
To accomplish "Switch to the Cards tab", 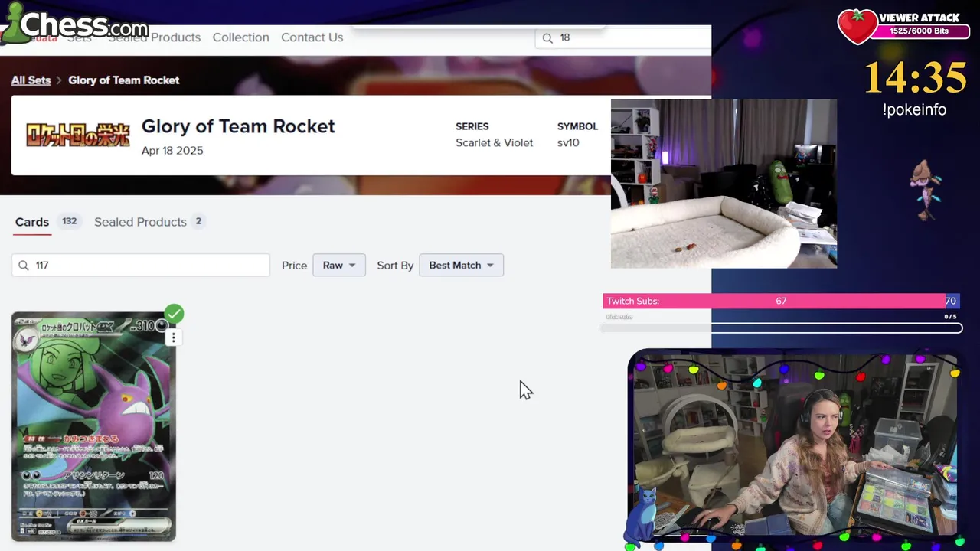I will click(32, 222).
